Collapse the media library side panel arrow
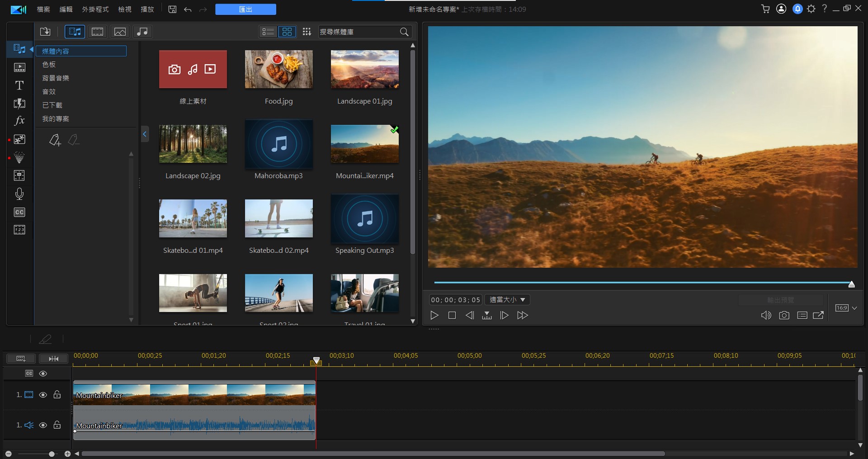This screenshot has width=868, height=459. tap(145, 134)
